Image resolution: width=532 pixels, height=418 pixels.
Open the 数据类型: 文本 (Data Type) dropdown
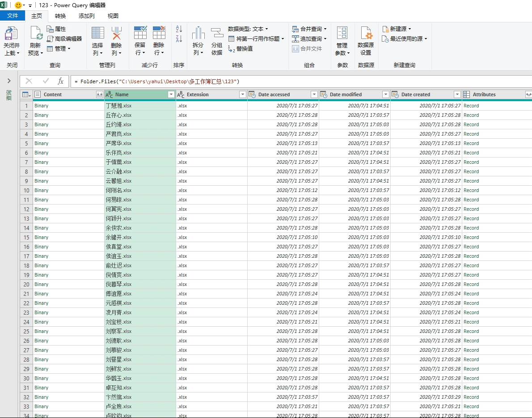tap(248, 29)
